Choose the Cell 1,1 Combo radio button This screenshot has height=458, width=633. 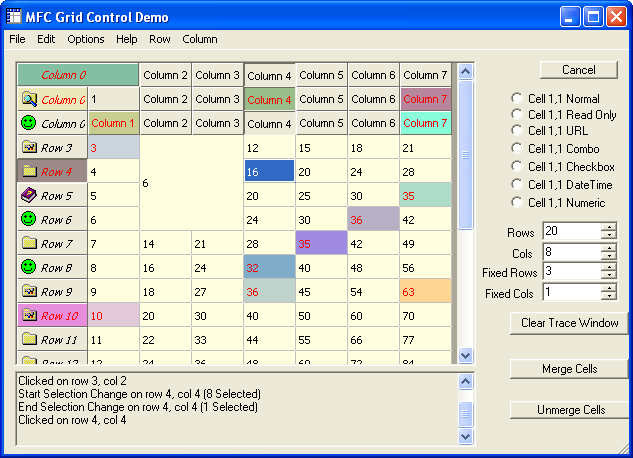point(517,149)
